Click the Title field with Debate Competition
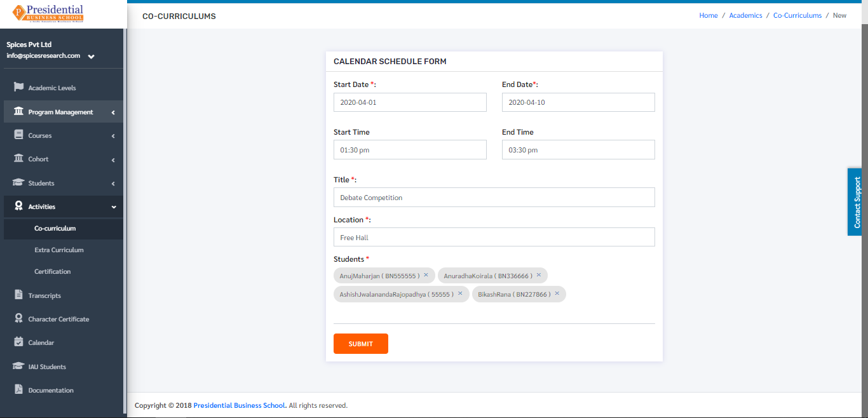868x418 pixels. (494, 198)
